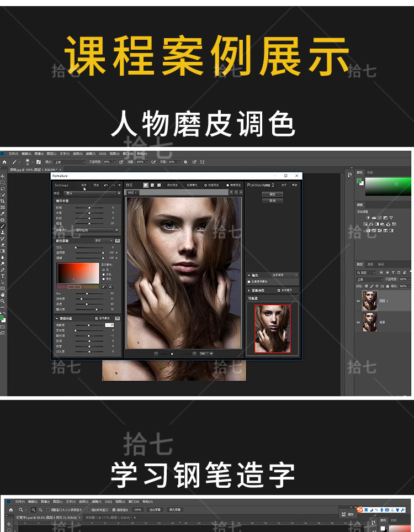Screen dimensions: 414x532
Task: Toggle the create transparency mask checkbox
Action: (249, 282)
